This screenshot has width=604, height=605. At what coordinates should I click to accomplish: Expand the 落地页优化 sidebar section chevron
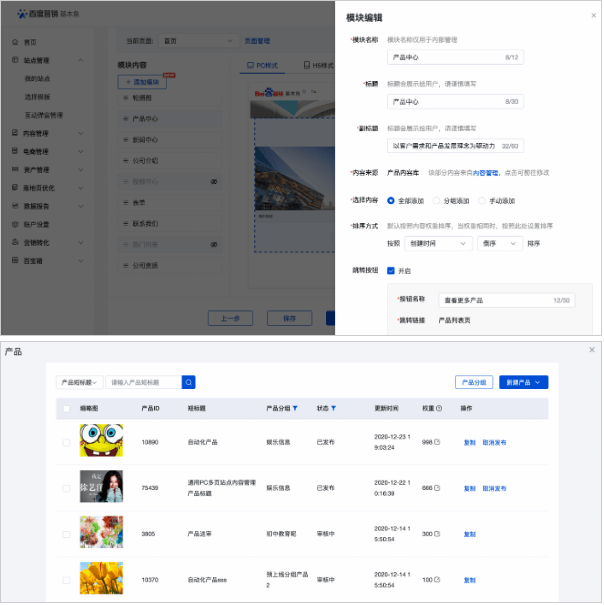81,188
